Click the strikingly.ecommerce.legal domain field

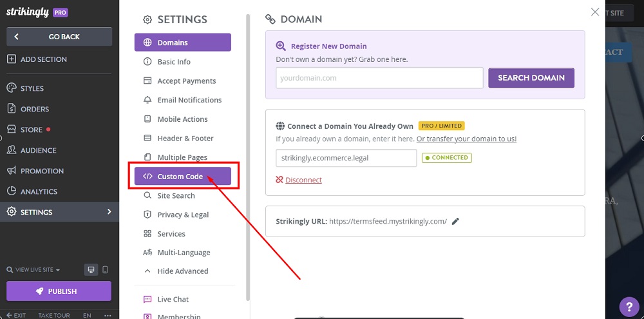coord(346,158)
